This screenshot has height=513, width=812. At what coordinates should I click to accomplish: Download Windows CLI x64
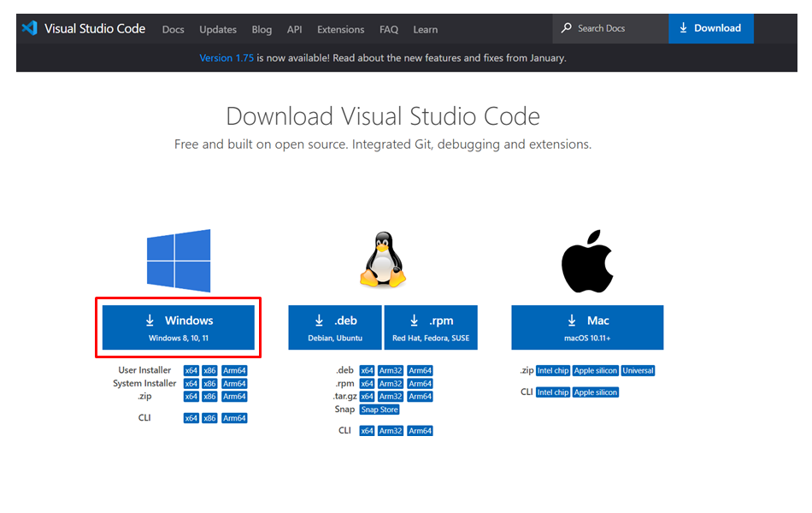(191, 418)
